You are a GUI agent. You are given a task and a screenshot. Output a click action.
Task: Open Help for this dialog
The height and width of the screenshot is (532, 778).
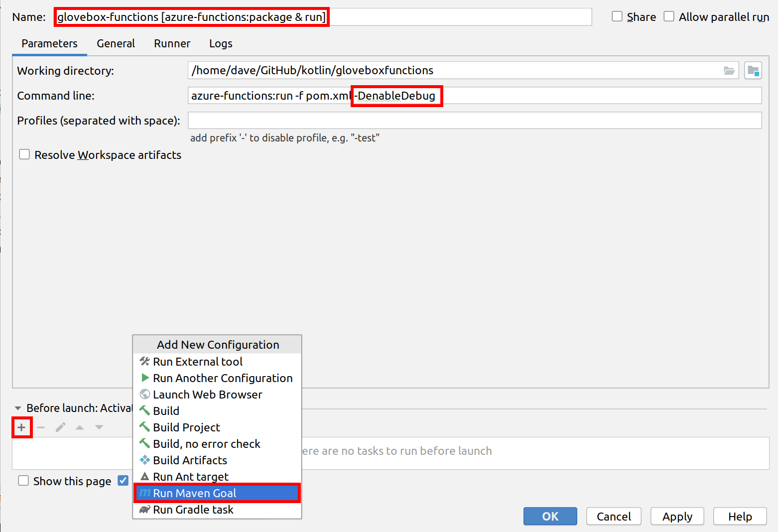click(x=740, y=517)
